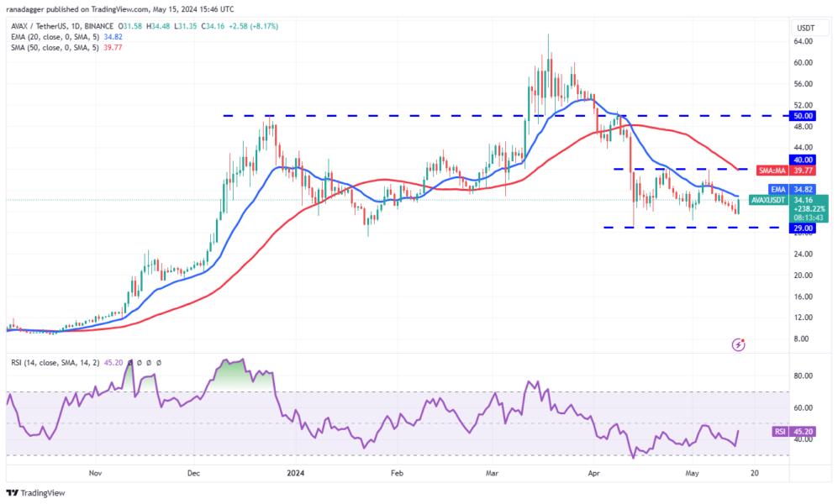Screen dimensions: 838x504
Task: Click the Feb label on time axis
Action: point(397,473)
